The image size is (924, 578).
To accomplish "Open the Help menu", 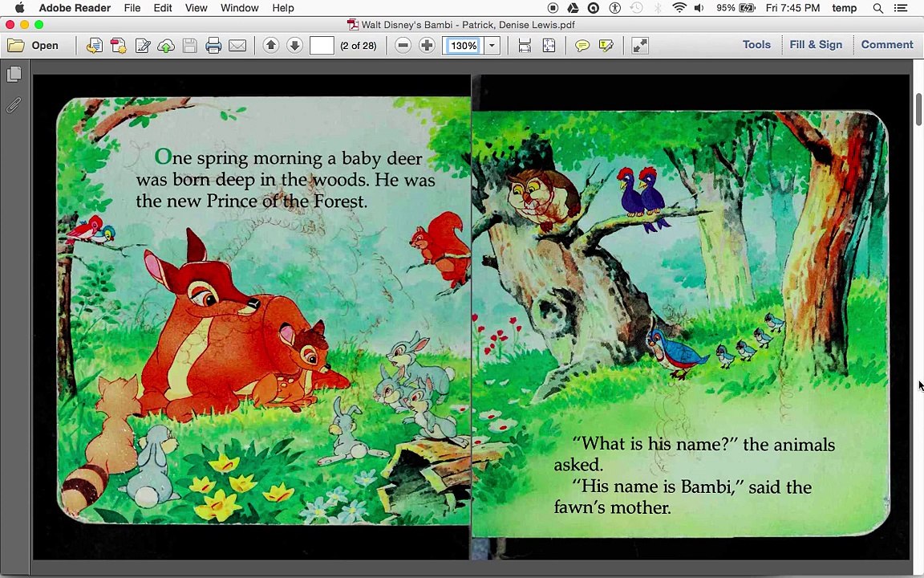I will pyautogui.click(x=283, y=8).
